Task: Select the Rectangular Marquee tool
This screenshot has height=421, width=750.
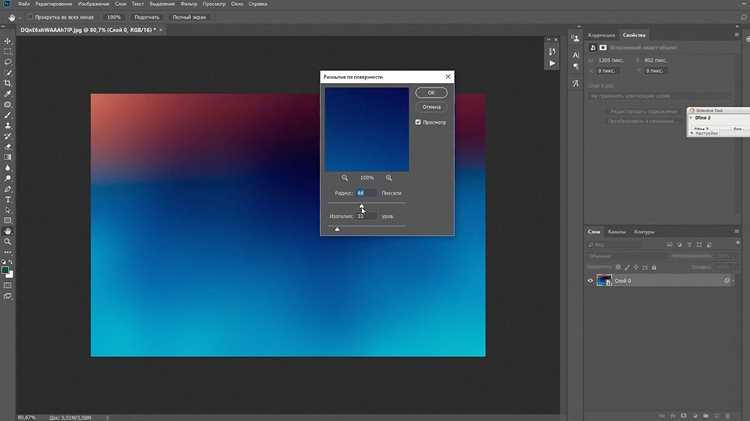Action: coord(8,52)
